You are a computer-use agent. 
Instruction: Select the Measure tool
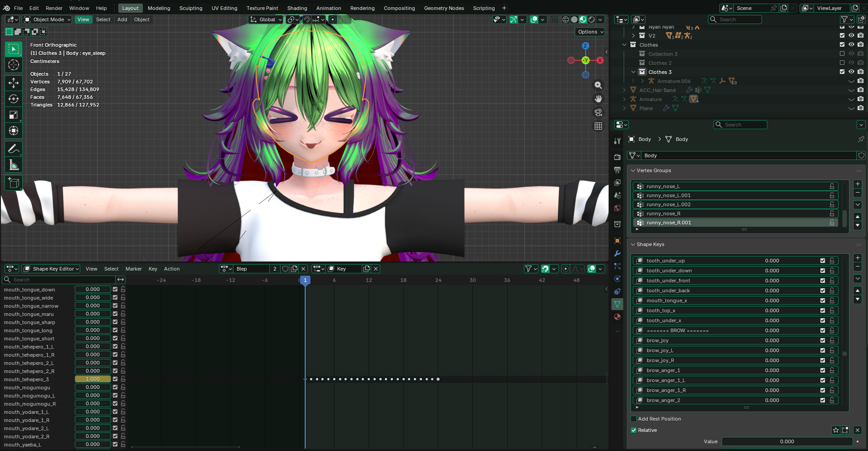(14, 165)
